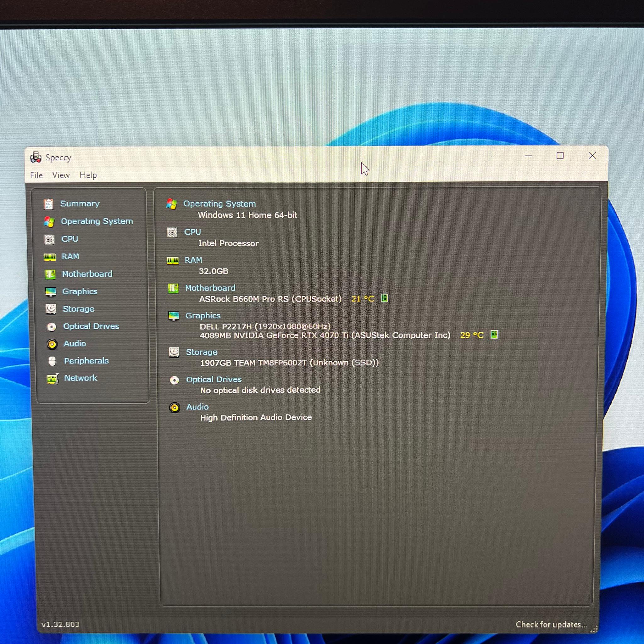Click the Graphics monitor icon in sidebar

[x=51, y=292]
